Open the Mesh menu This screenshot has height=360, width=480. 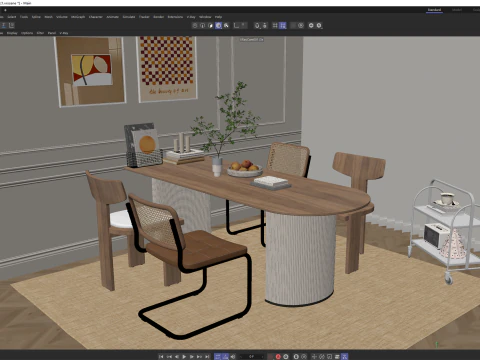(49, 17)
